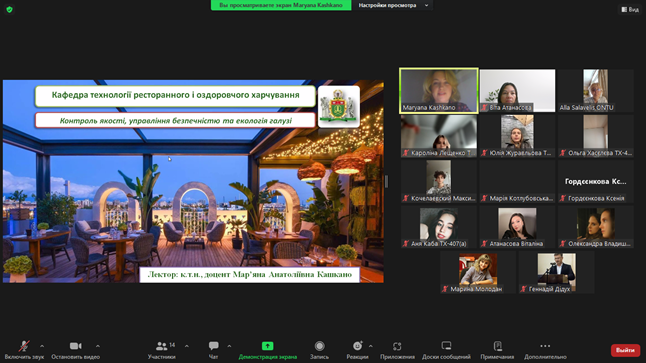Select Гордєєнкова Ксенія tile
The height and width of the screenshot is (363, 646).
tap(595, 181)
